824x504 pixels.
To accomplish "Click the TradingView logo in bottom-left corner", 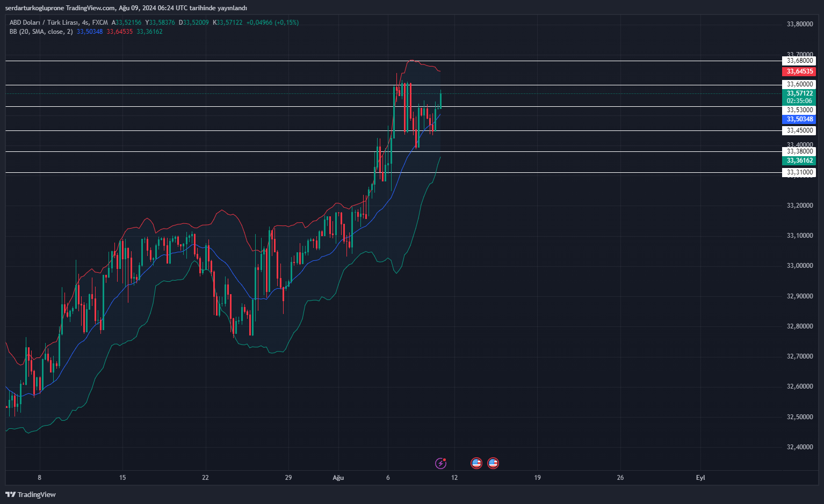I will tap(31, 494).
